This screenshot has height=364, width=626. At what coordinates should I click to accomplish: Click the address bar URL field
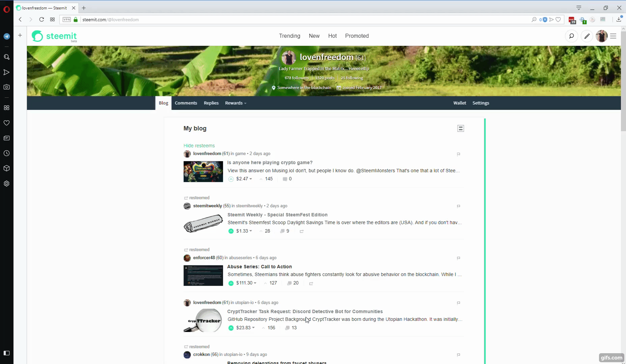click(x=304, y=20)
